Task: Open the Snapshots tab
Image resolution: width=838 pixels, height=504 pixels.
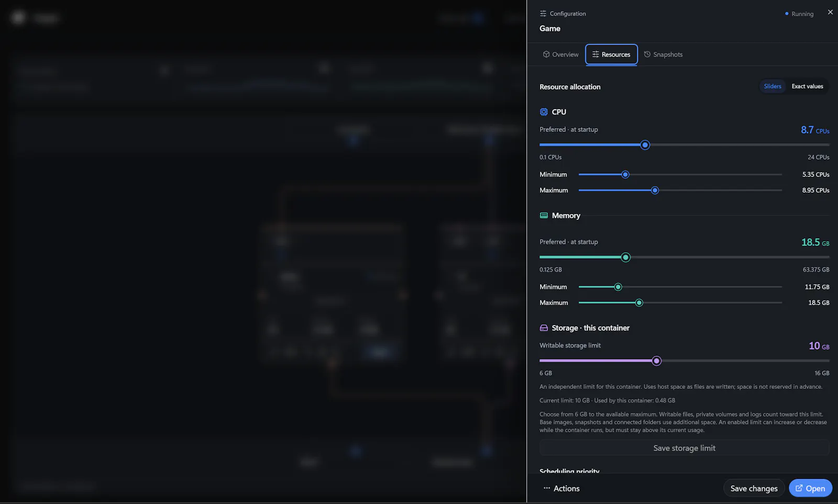Action: (x=663, y=54)
